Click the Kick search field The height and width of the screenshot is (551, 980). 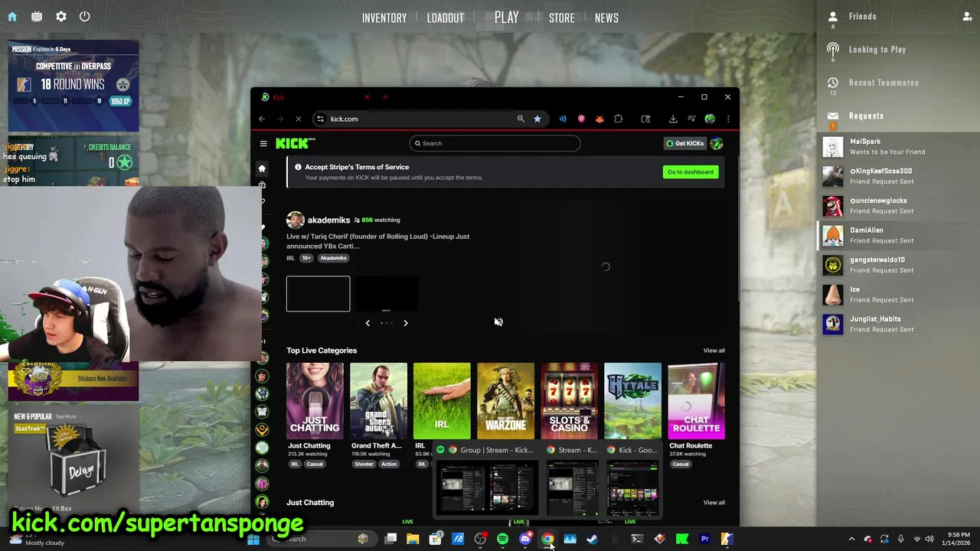[x=495, y=143]
